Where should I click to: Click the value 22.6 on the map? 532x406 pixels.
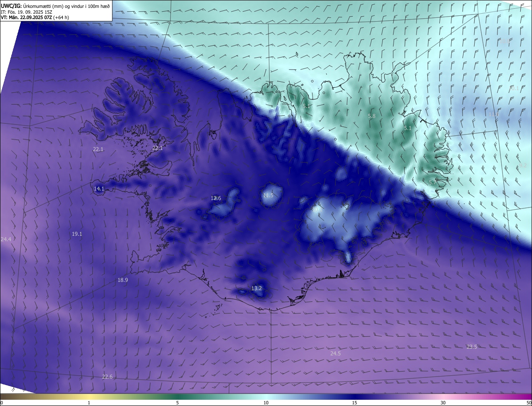[107, 377]
